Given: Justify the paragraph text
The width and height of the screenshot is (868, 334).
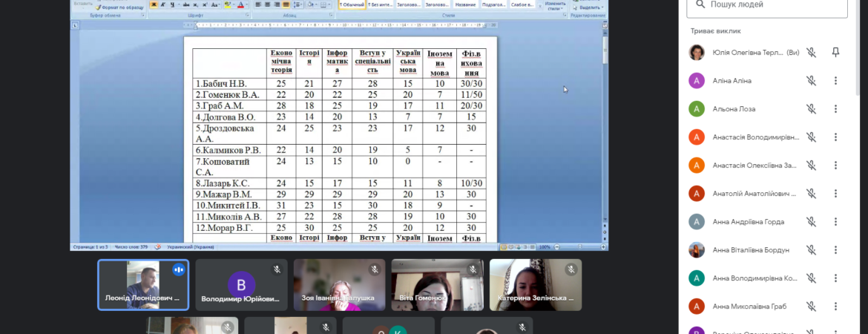Looking at the screenshot, I should point(286,4).
